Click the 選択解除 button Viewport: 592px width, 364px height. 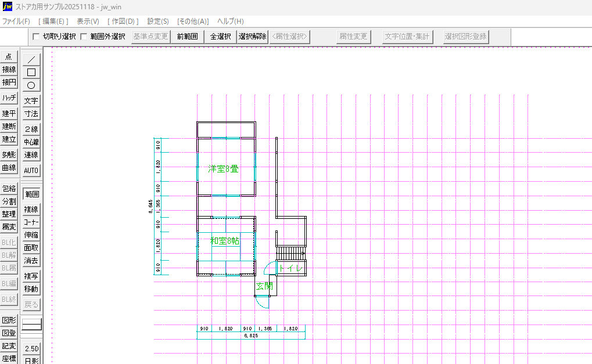pos(252,37)
